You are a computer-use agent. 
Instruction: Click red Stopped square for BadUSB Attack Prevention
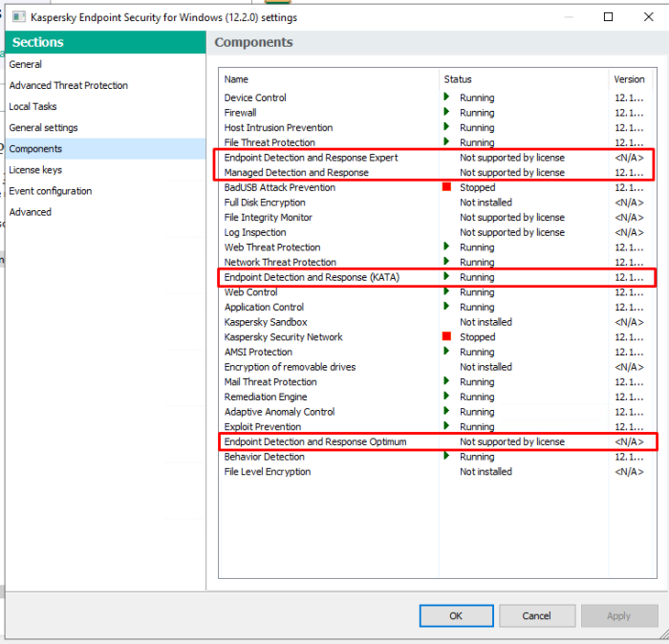coord(446,187)
